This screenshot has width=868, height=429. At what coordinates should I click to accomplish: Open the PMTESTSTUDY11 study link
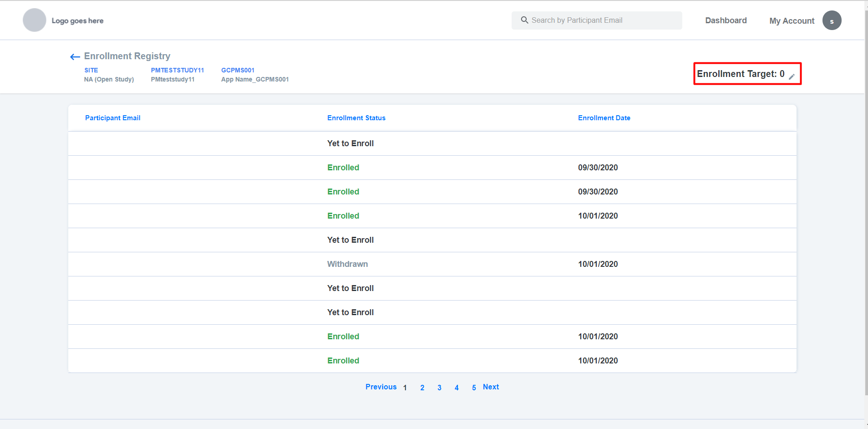(177, 70)
